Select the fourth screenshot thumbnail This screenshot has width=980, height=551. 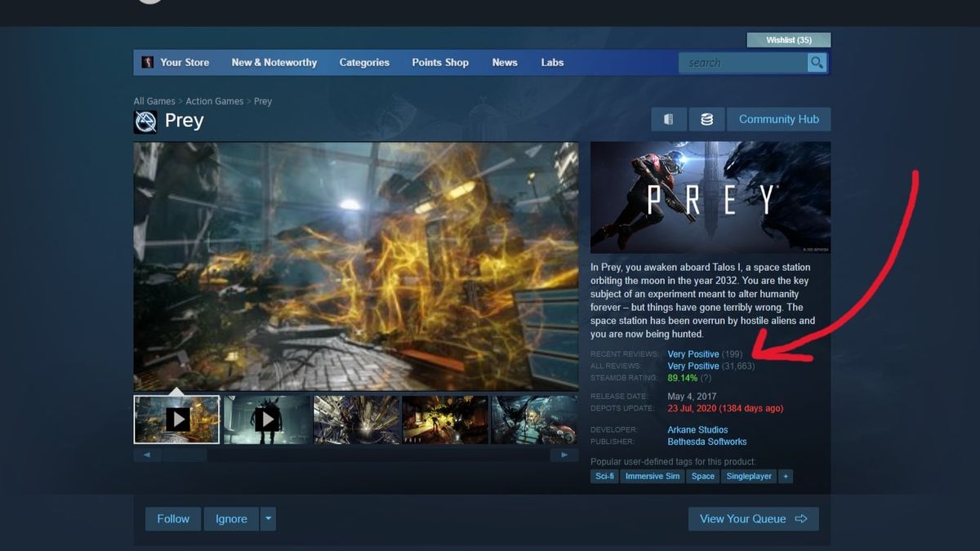445,420
